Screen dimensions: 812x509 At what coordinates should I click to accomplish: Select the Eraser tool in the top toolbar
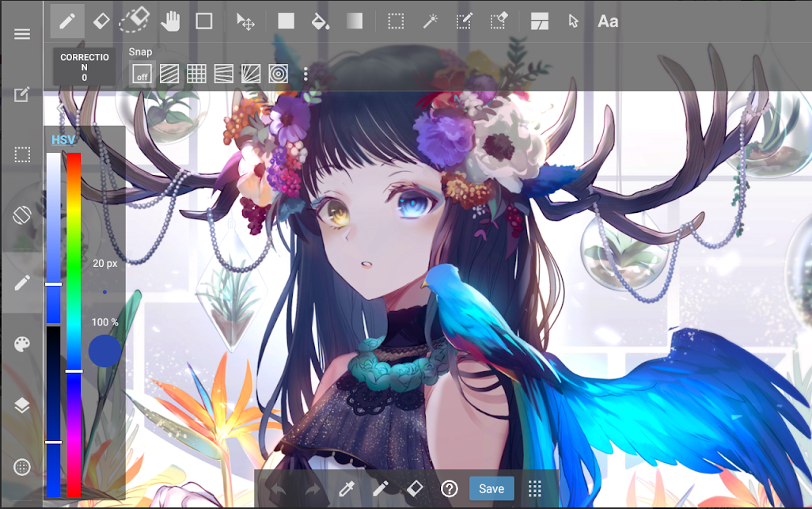point(101,21)
